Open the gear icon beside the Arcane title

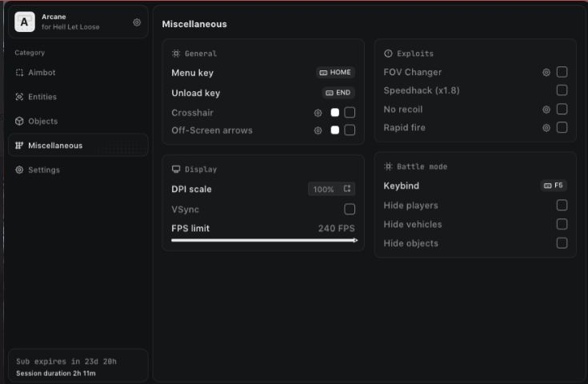pyautogui.click(x=137, y=22)
